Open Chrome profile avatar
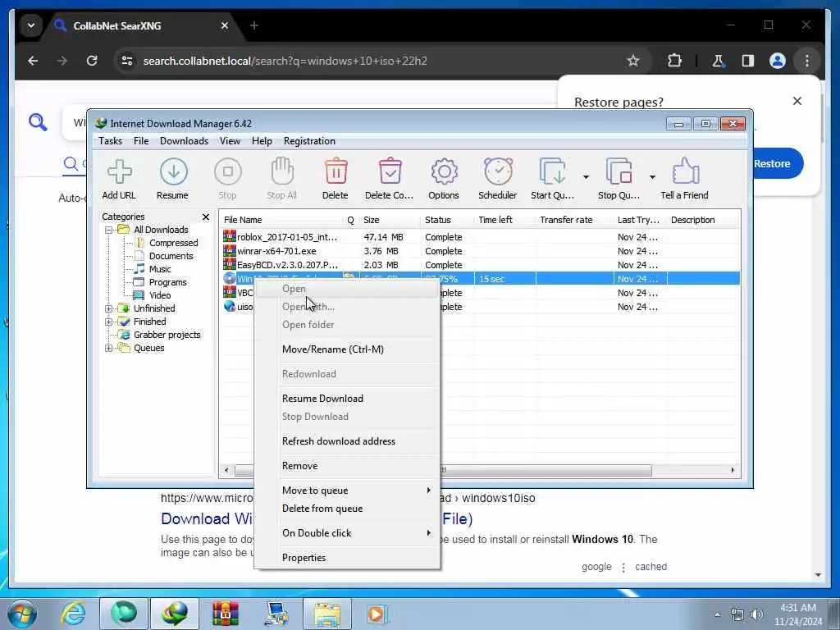 (x=778, y=61)
